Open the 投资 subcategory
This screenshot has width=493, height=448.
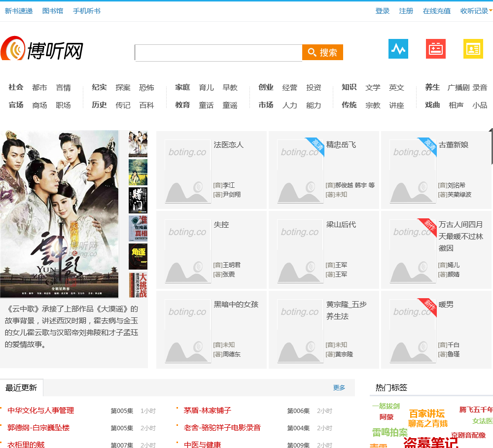(314, 87)
